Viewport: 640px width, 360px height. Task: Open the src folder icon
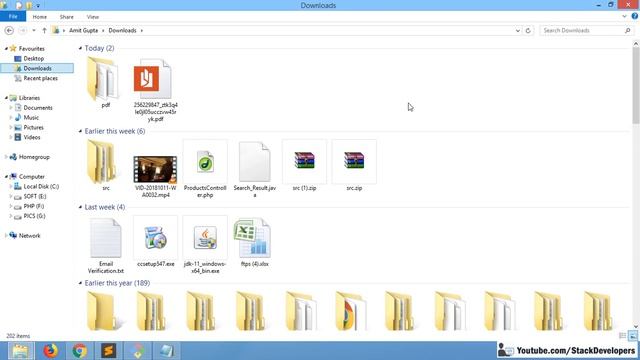[102, 162]
